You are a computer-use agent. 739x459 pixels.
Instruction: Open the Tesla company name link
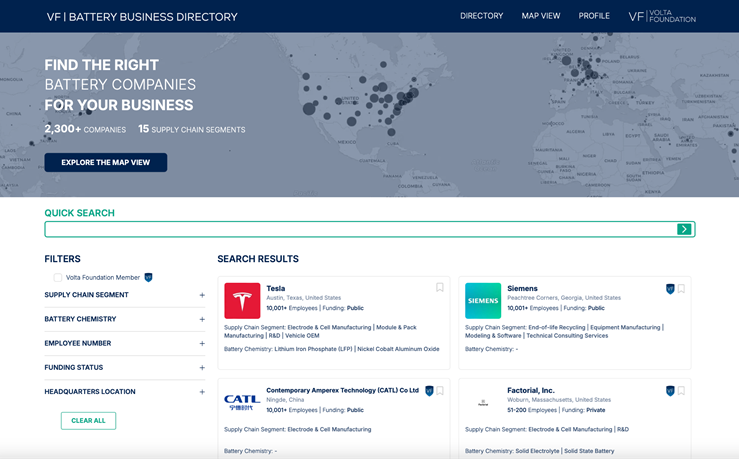point(276,288)
